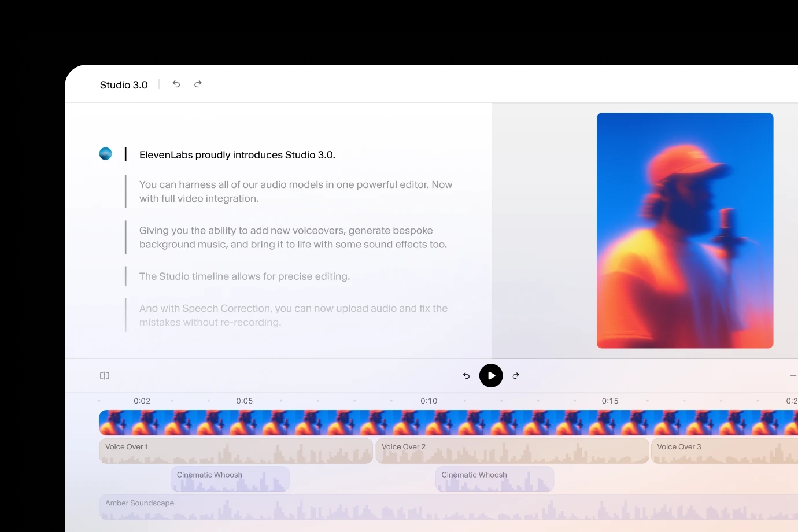
Task: Jump to the 0:05 timeline marker
Action: pyautogui.click(x=245, y=401)
